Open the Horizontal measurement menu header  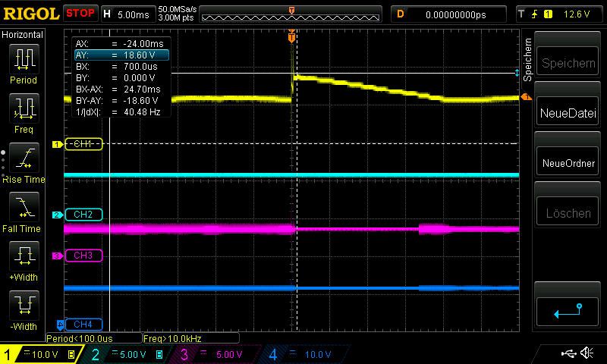(x=23, y=35)
